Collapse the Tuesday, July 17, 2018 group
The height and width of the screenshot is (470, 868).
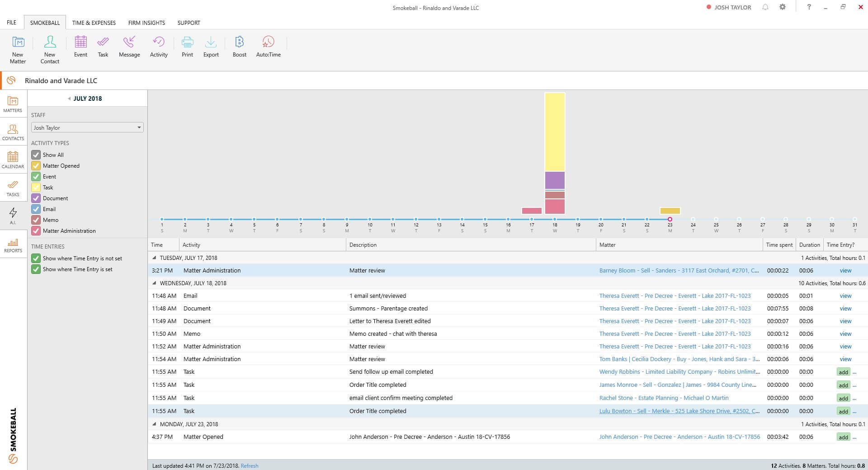(154, 258)
